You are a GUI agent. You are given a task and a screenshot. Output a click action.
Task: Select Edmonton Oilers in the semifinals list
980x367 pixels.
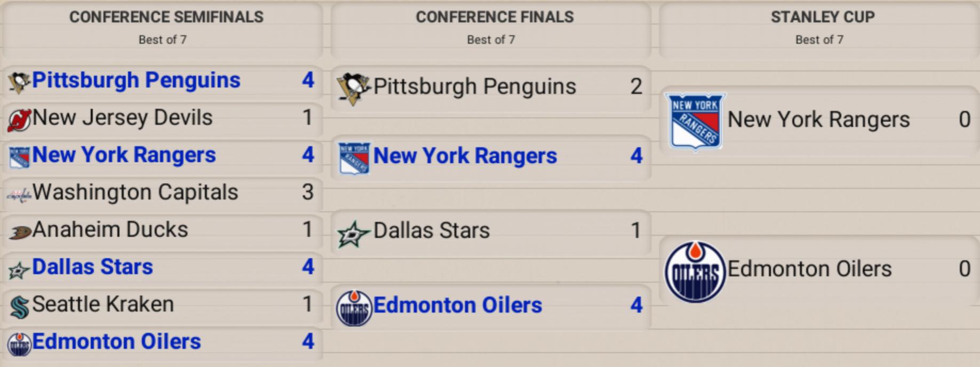116,342
